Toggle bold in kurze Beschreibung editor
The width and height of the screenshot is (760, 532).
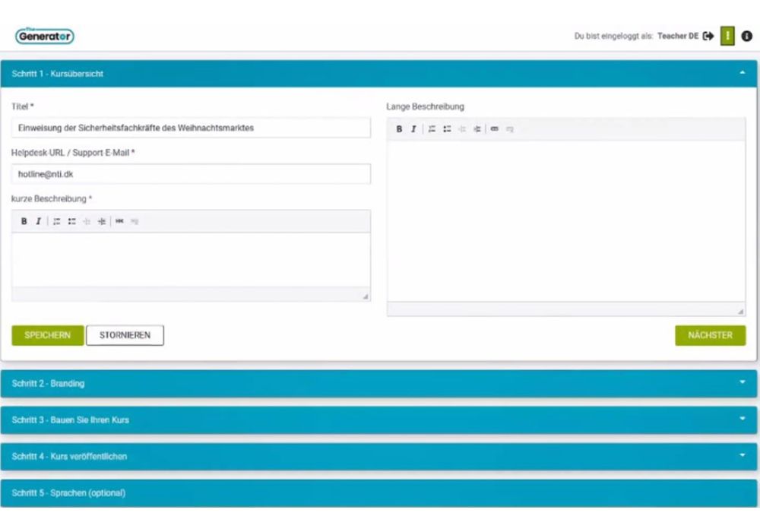click(x=24, y=221)
